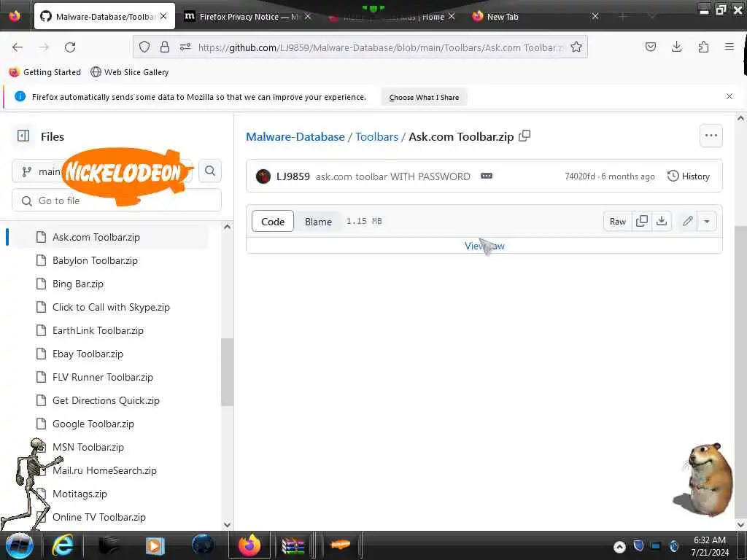The width and height of the screenshot is (747, 560).
Task: Bookmark this page with the star icon
Action: 576,47
